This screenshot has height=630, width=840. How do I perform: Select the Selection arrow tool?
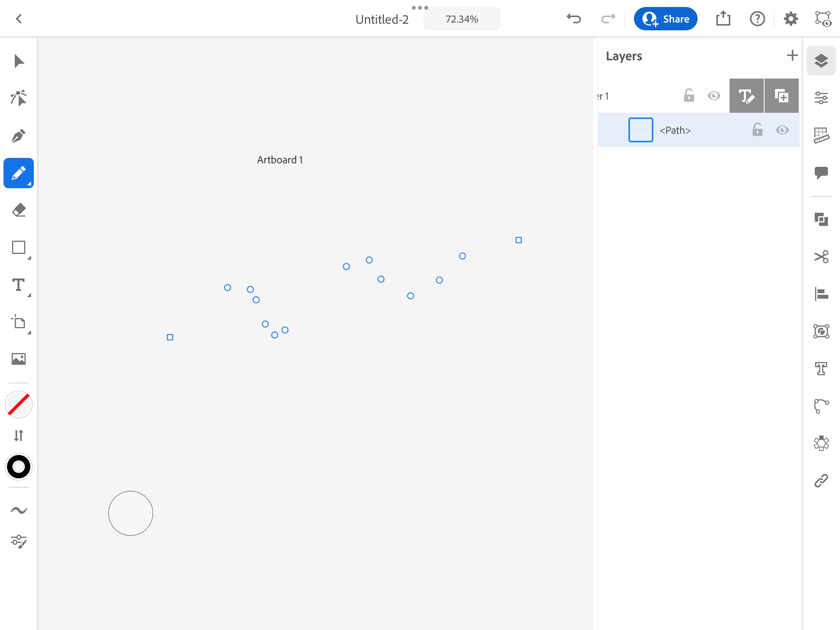point(19,61)
